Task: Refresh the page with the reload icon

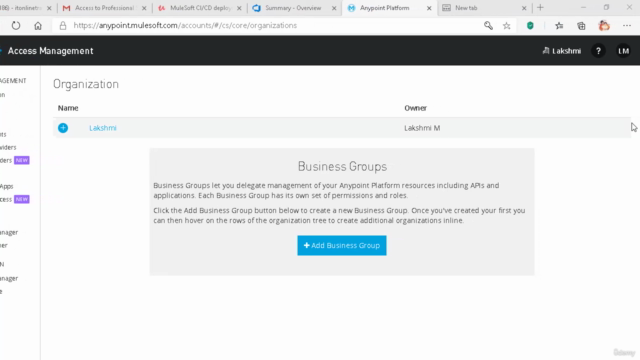Action: tap(16, 26)
